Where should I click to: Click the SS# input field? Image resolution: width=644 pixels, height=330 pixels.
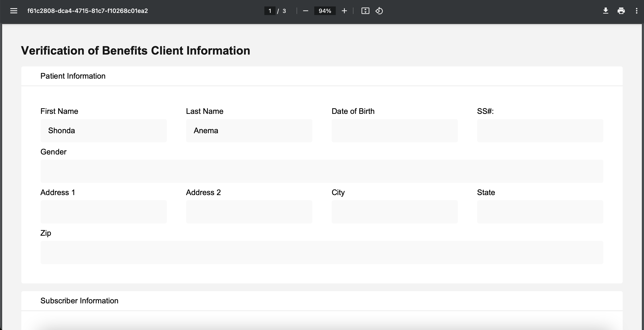click(540, 131)
